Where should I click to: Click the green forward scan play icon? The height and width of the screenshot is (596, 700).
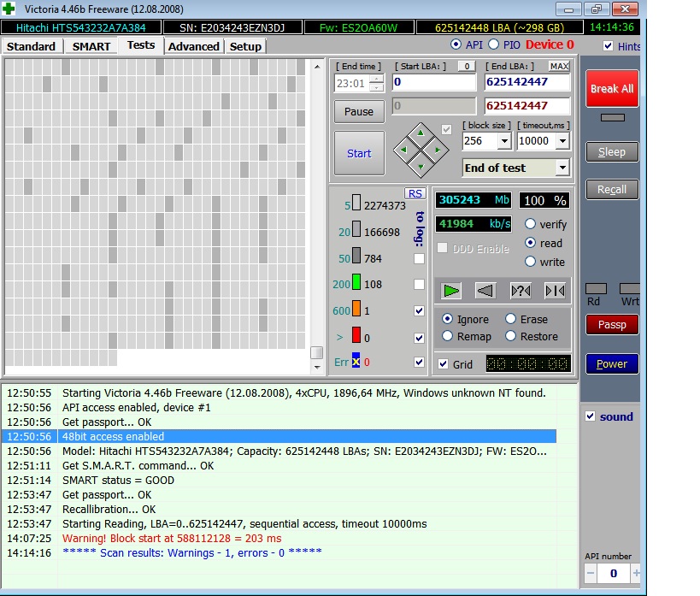451,291
